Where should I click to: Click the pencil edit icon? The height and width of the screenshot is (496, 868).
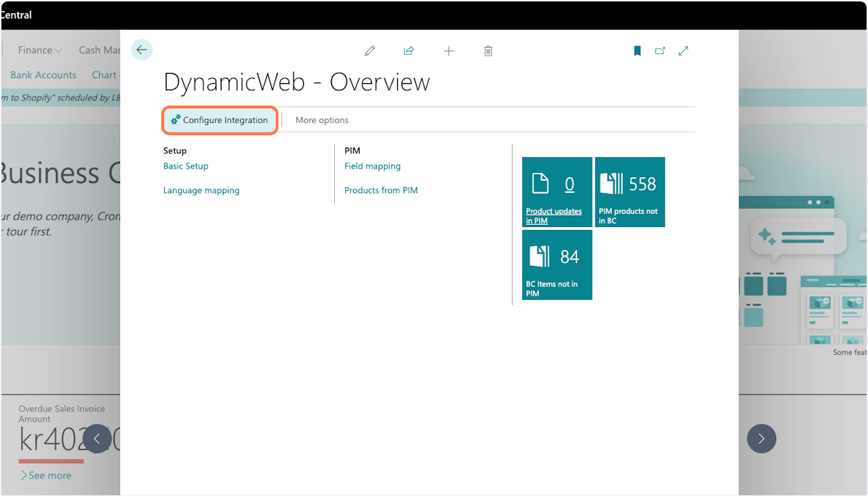[x=370, y=51]
